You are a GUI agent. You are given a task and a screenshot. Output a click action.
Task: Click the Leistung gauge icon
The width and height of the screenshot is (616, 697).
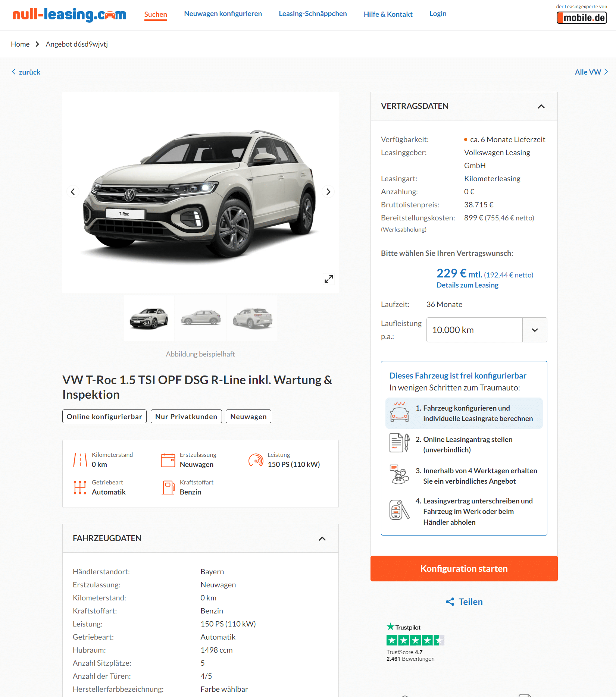coord(256,460)
